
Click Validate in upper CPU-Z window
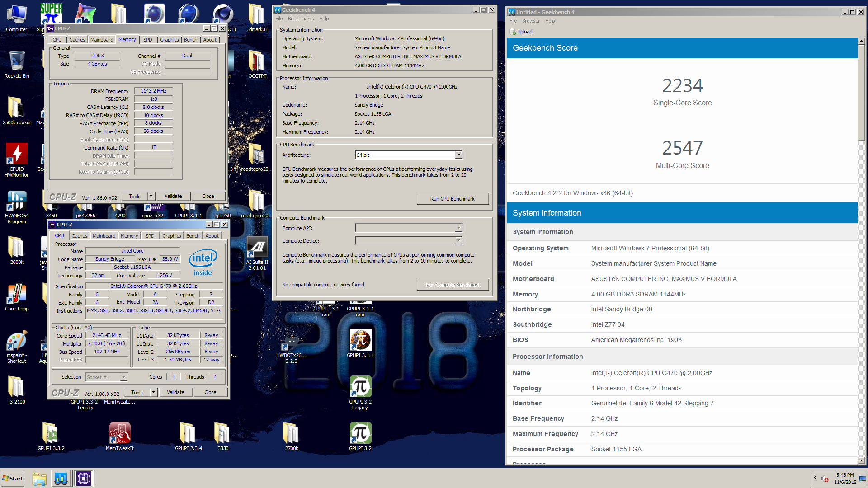point(173,196)
